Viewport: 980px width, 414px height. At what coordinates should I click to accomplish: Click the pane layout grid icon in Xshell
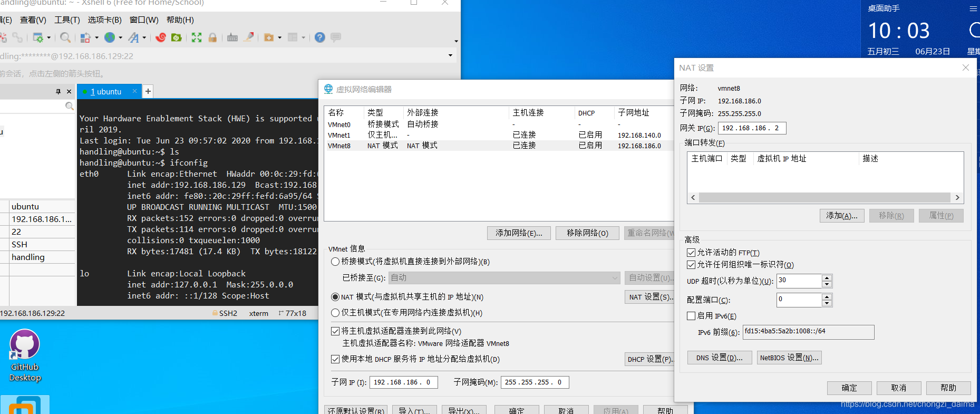pos(293,37)
